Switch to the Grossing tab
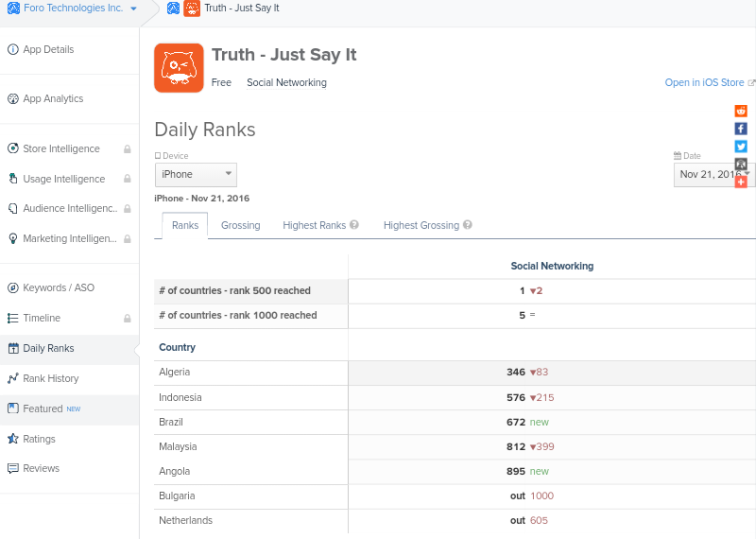Screen dimensions: 756x539 click(x=240, y=225)
